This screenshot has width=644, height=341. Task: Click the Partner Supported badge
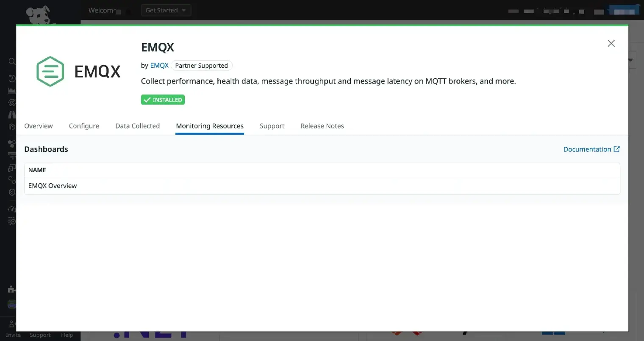[x=201, y=66]
